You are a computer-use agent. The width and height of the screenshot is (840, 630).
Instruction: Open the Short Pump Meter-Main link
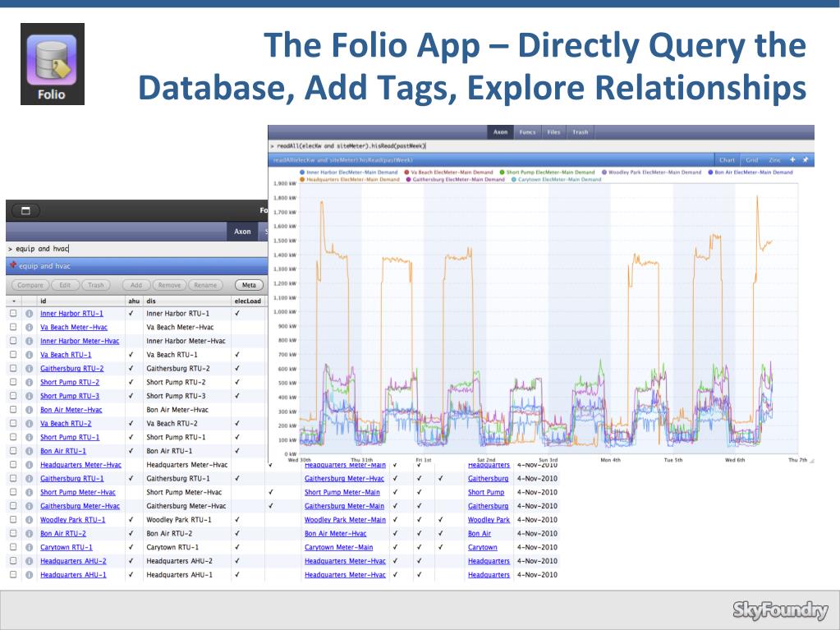(342, 492)
